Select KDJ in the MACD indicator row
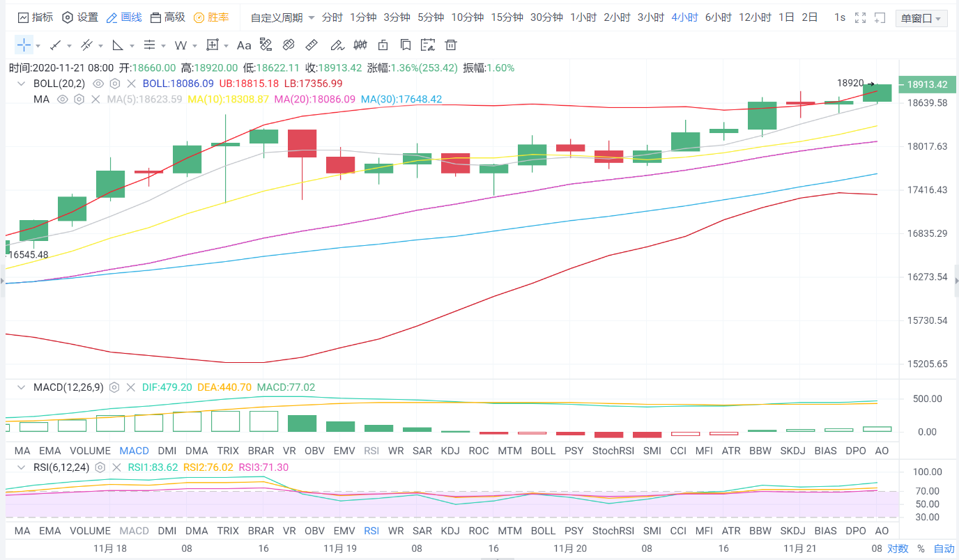This screenshot has height=560, width=959. pos(450,451)
